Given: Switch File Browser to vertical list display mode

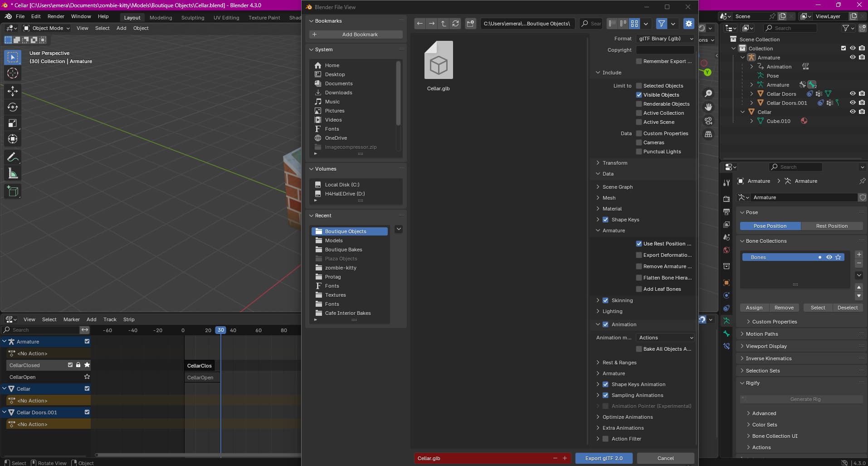Looking at the screenshot, I should pos(612,24).
